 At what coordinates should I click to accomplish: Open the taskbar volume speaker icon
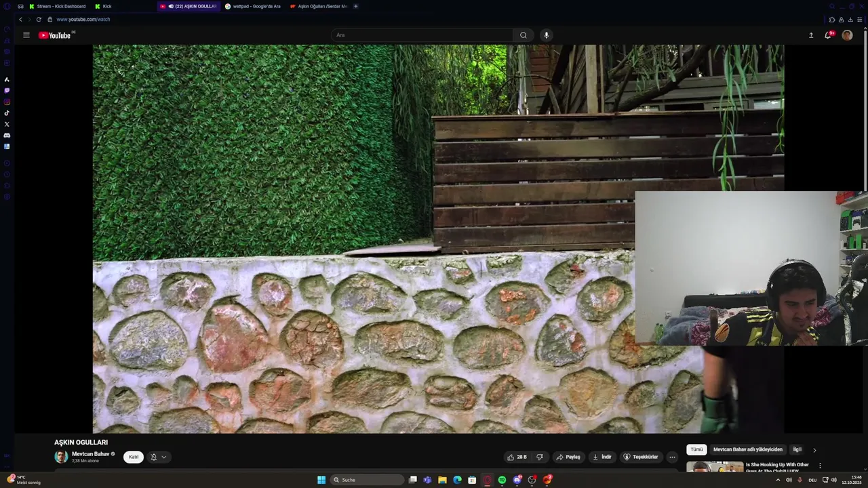(833, 480)
